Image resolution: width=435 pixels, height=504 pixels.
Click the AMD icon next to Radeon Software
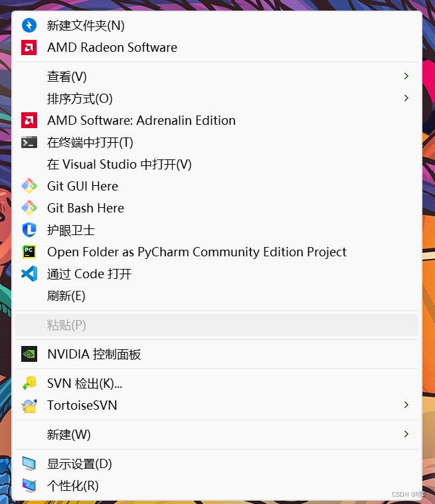[x=29, y=48]
